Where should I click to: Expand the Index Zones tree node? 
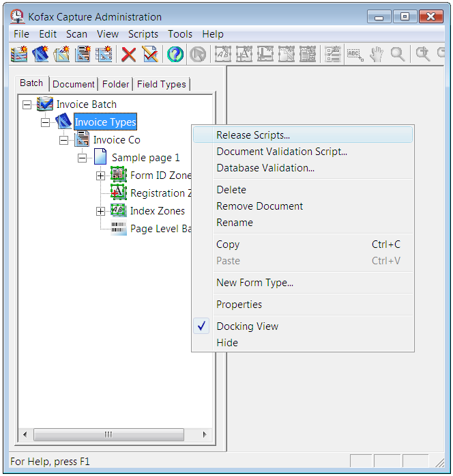pos(100,211)
